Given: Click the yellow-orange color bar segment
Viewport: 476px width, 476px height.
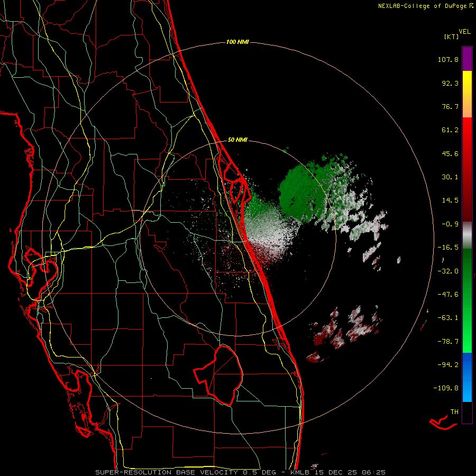Looking at the screenshot, I should (467, 94).
